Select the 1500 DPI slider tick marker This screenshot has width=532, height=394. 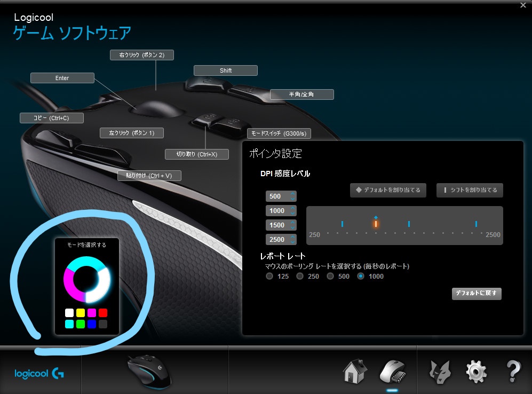[409, 224]
